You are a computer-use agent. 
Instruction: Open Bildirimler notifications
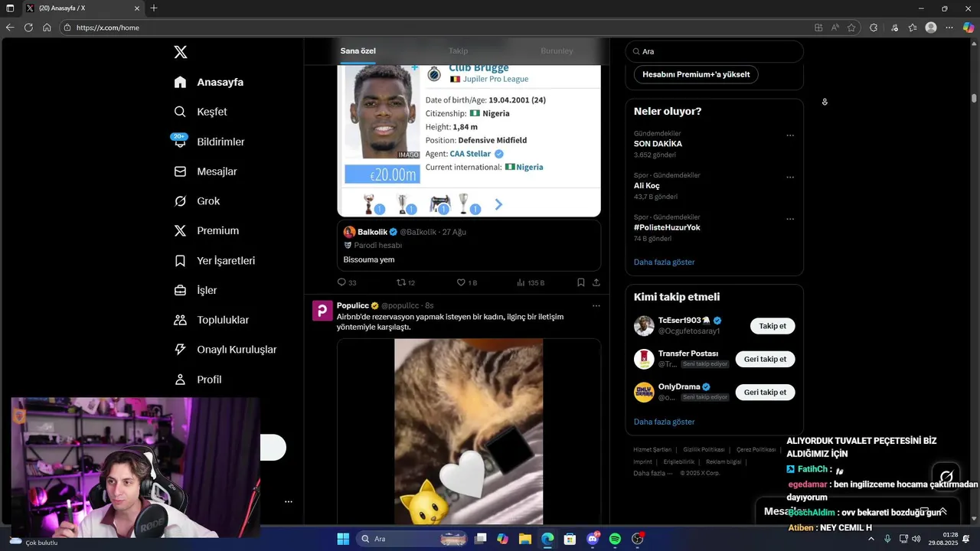click(209, 142)
